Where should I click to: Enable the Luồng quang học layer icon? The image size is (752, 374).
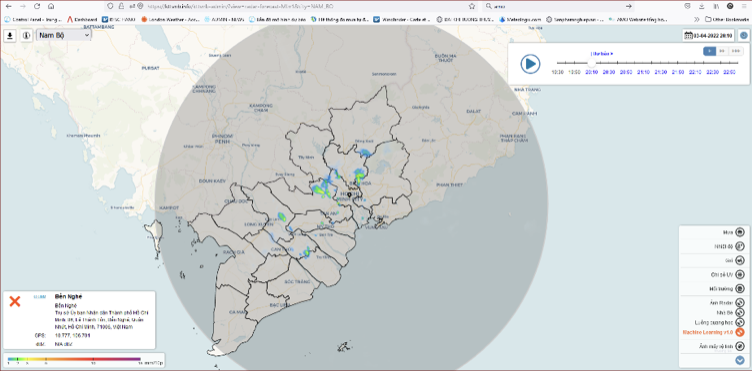(x=740, y=322)
